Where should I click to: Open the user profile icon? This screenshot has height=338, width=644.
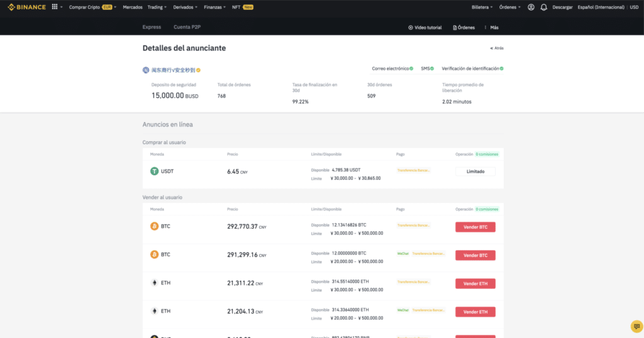pyautogui.click(x=531, y=7)
